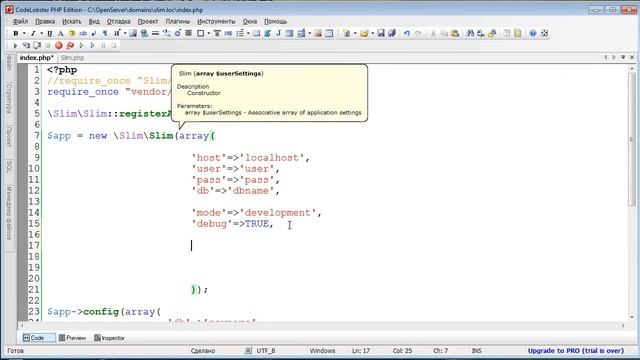
Task: Click the new file icon
Action: [346, 33]
